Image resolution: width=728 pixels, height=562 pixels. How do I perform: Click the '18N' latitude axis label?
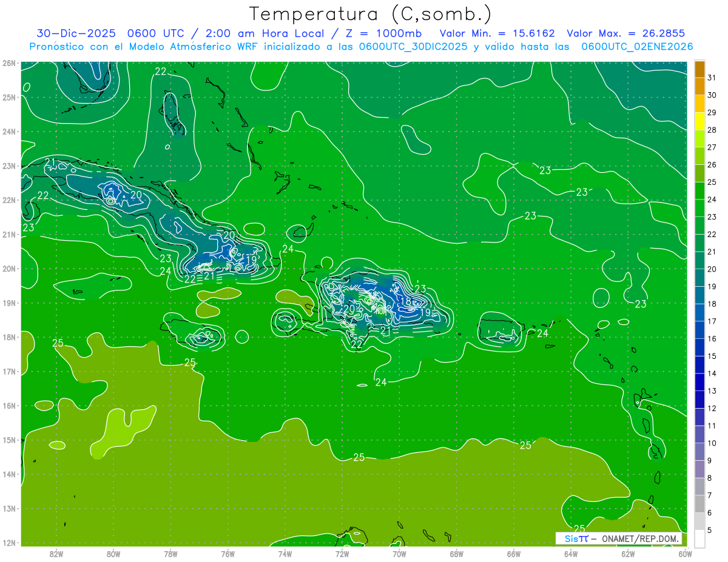point(8,337)
